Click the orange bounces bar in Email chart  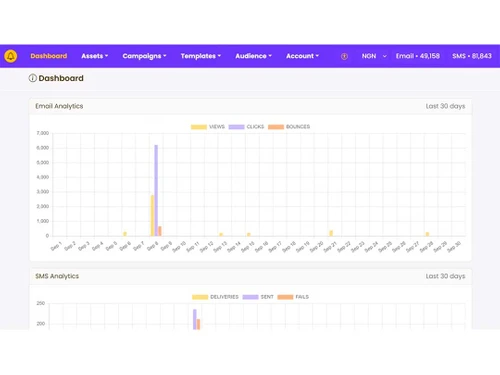coord(160,231)
